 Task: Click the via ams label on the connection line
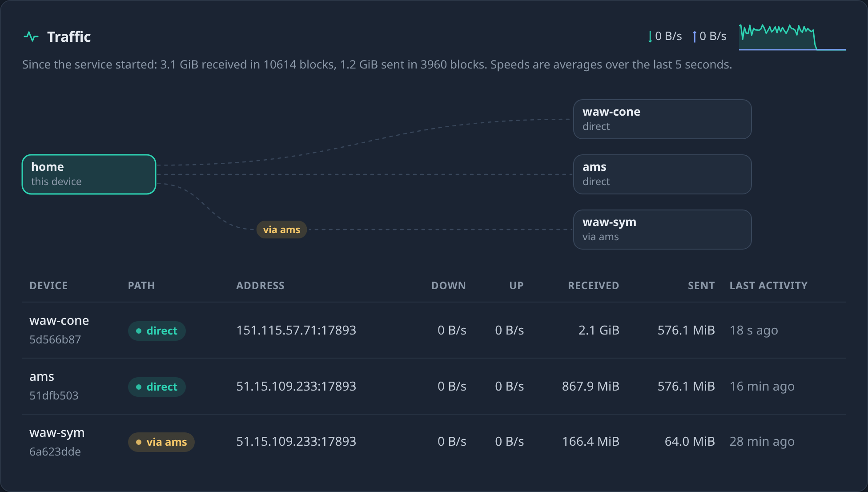[x=281, y=230]
